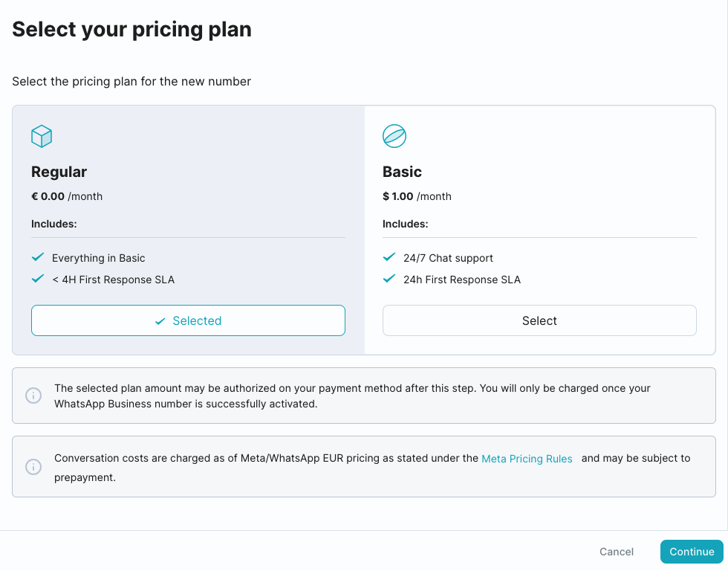Click the Includes label under Basic plan
This screenshot has width=728, height=571.
pos(405,224)
